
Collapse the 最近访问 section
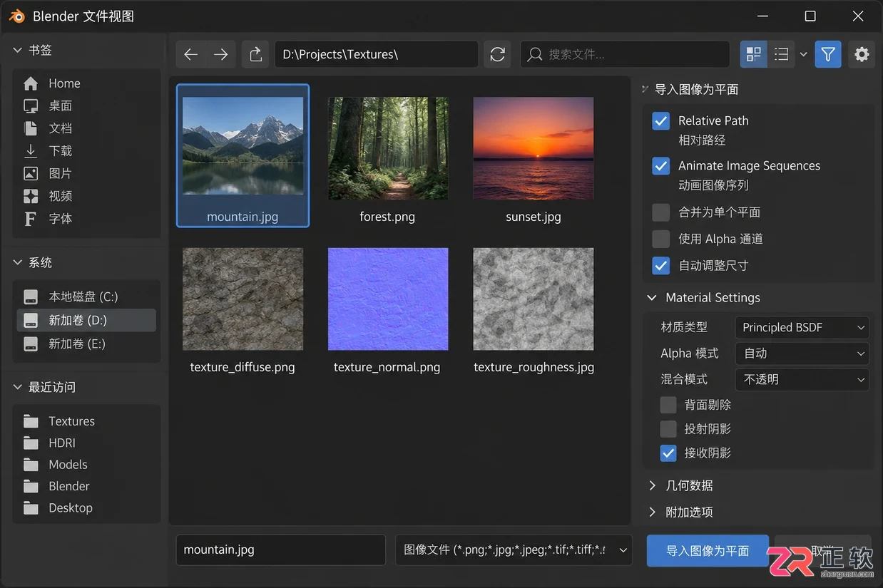(x=18, y=387)
